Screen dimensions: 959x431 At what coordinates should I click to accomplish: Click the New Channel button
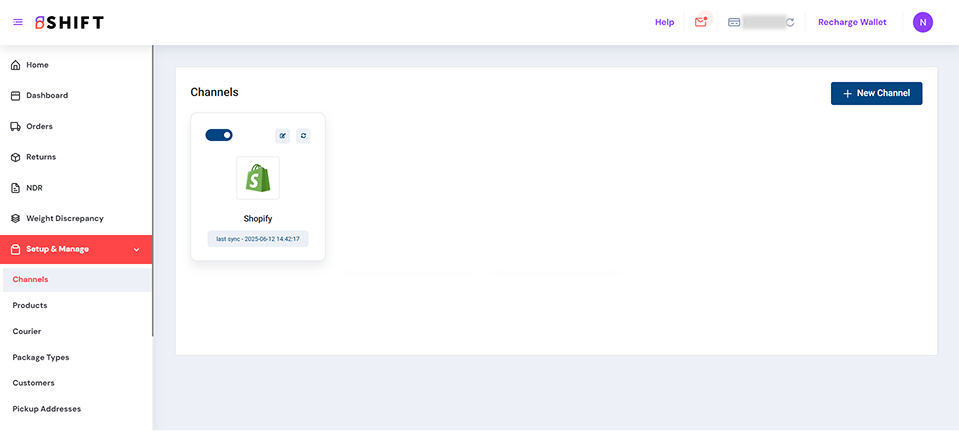[876, 93]
